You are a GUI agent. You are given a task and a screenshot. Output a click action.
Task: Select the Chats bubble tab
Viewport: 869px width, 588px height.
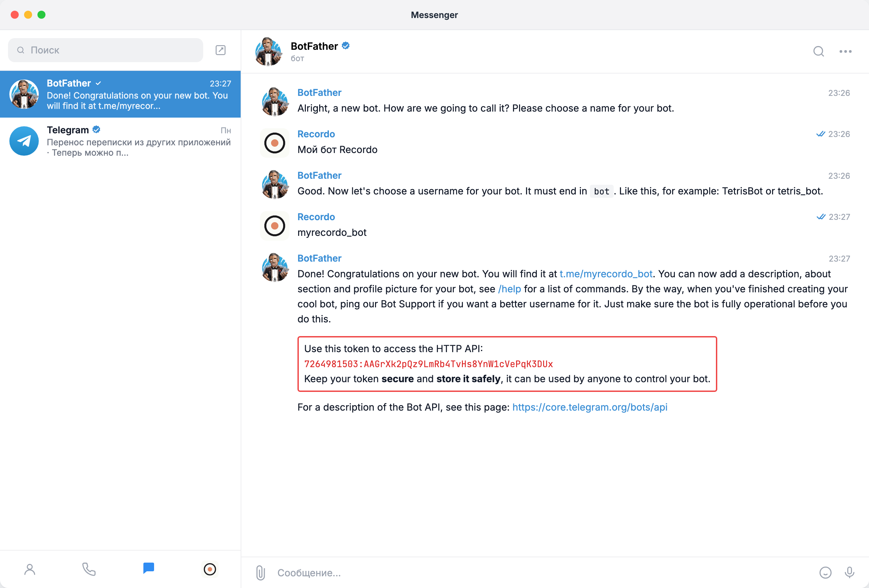click(x=148, y=568)
